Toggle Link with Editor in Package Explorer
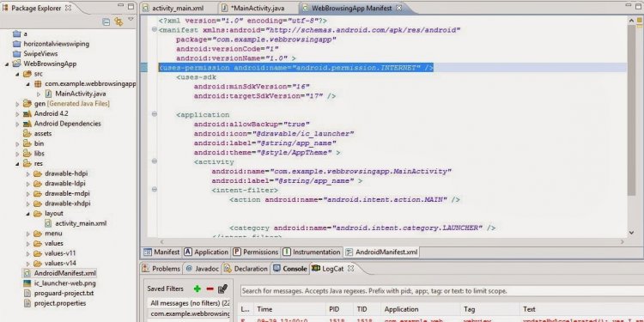644x322 pixels. coord(118,21)
